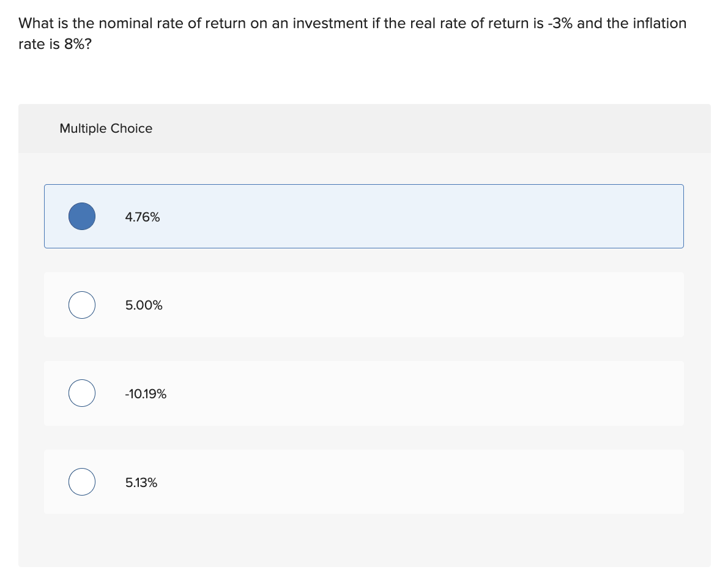This screenshot has height=580, width=728.
Task: Click the 5.13% answer label
Action: (141, 483)
